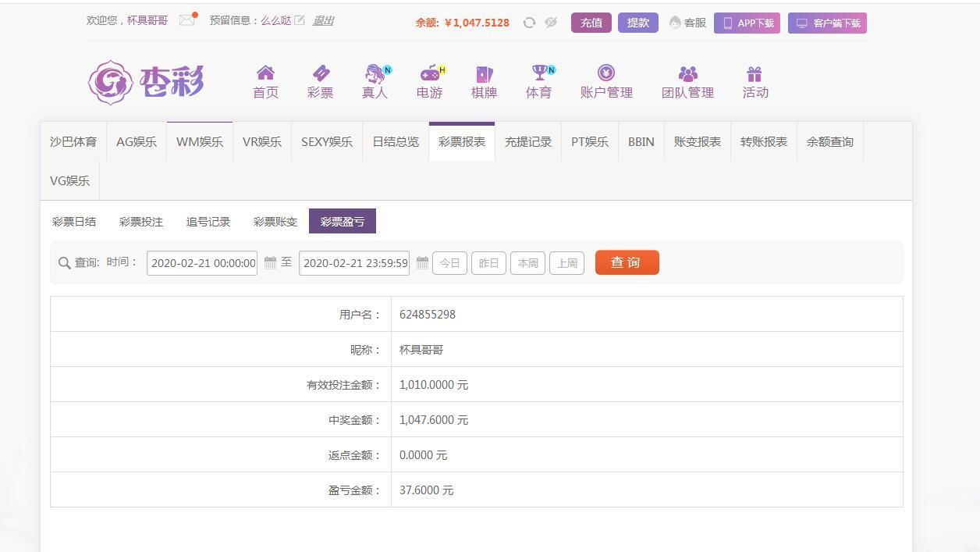980x552 pixels.
Task: Click the 退出 logout link
Action: (323, 21)
